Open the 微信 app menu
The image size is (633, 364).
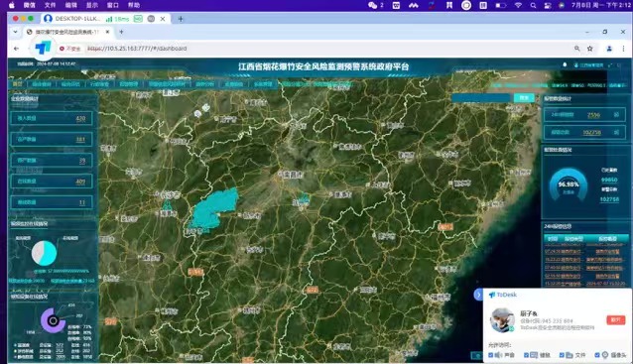[30, 5]
